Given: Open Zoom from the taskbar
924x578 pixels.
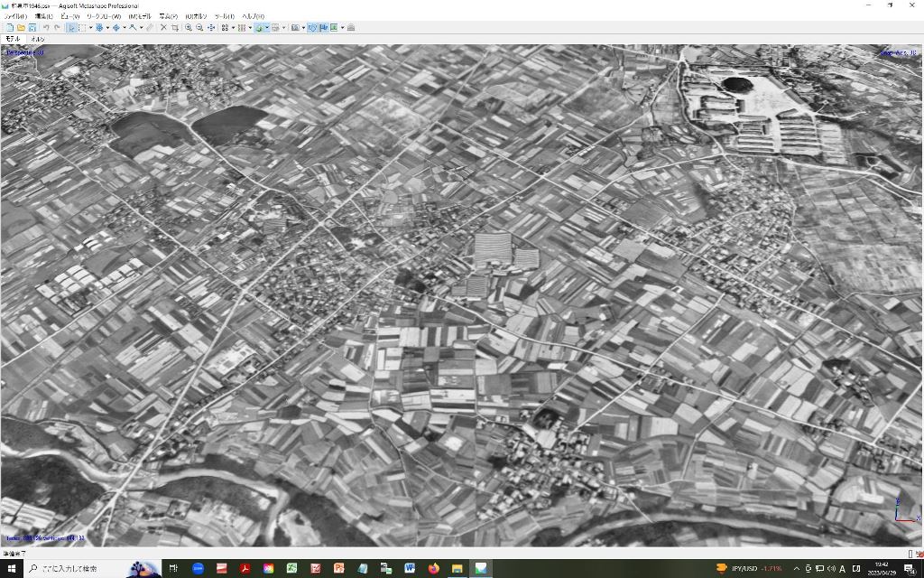Looking at the screenshot, I should click(198, 569).
